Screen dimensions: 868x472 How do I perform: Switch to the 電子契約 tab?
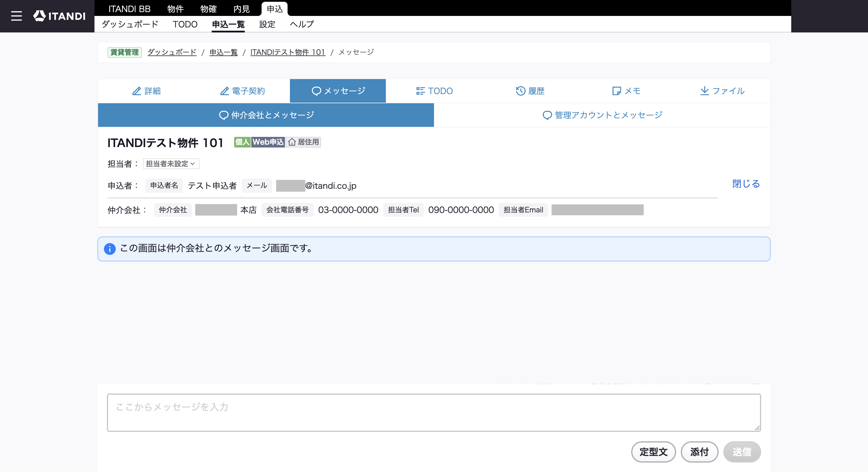click(242, 91)
